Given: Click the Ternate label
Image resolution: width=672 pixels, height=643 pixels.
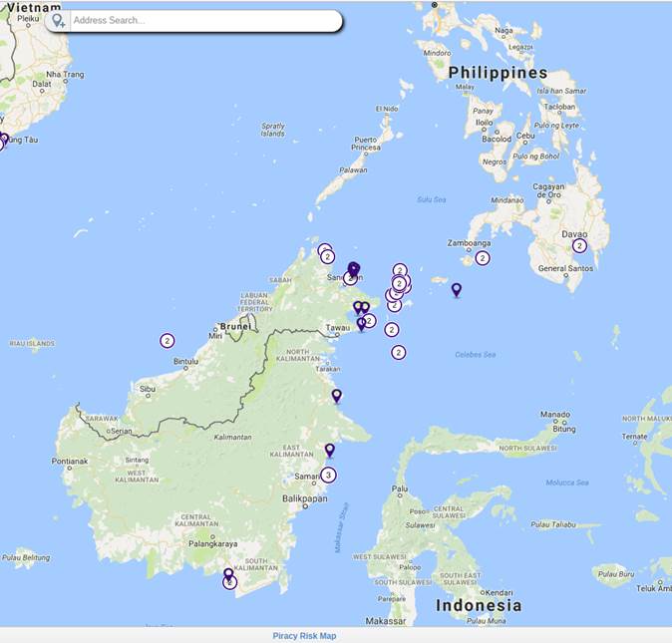Looking at the screenshot, I should click(634, 436).
